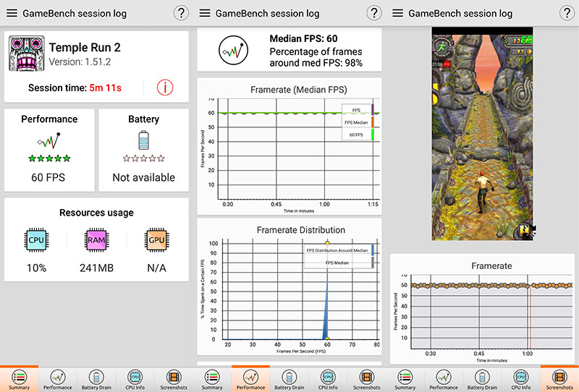Select Summary tab in right panel
Viewport: 579px width, 392px height.
click(405, 380)
